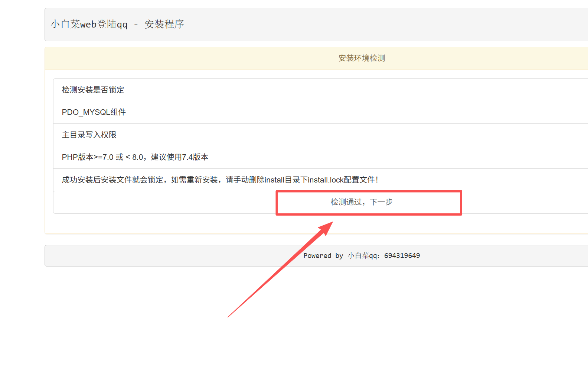The width and height of the screenshot is (588, 368).
Task: Select the 检测安装是否锁定 check row
Action: click(x=93, y=90)
